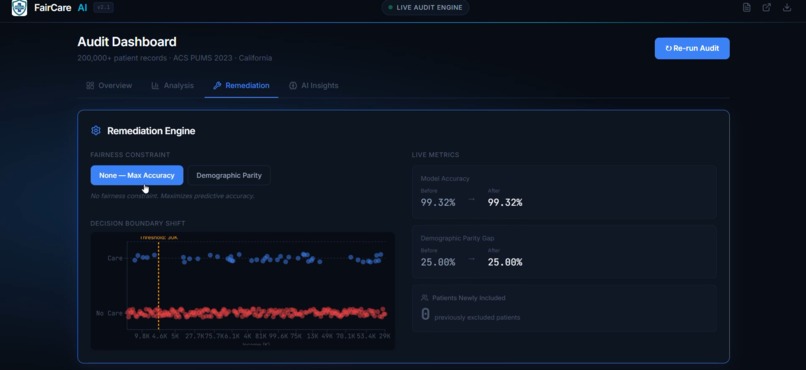Click the DECISION BOUNDARY SHIFT label
Screen dimensions: 806x370
click(x=138, y=224)
